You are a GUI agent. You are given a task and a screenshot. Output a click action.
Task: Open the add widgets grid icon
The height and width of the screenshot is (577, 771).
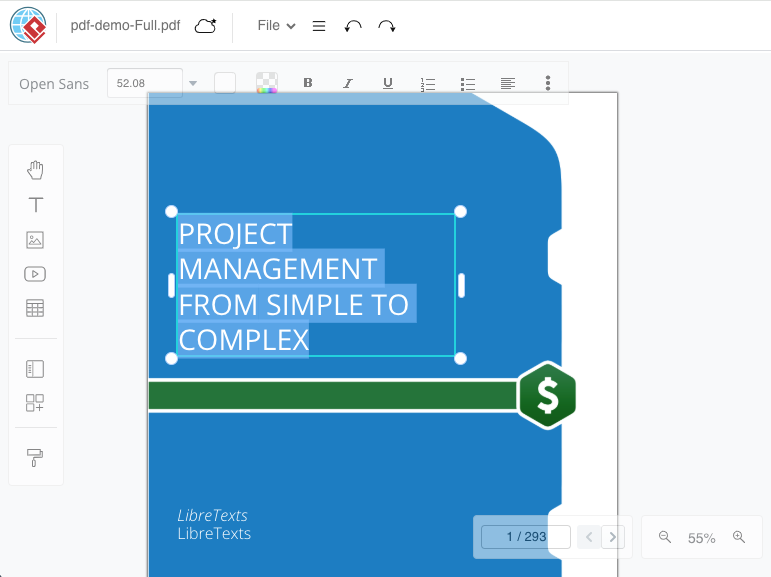pos(35,403)
